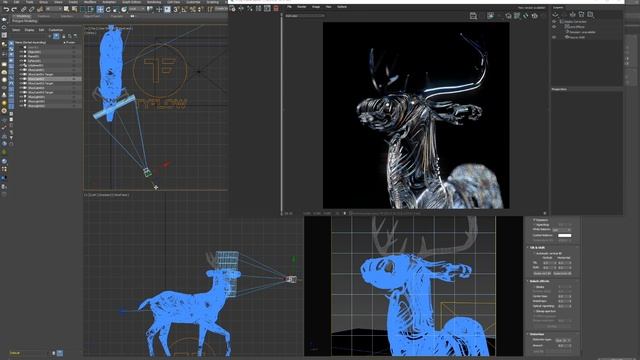Enable the Automatic vertical tilt checkbox
The width and height of the screenshot is (640, 360).
[533, 253]
